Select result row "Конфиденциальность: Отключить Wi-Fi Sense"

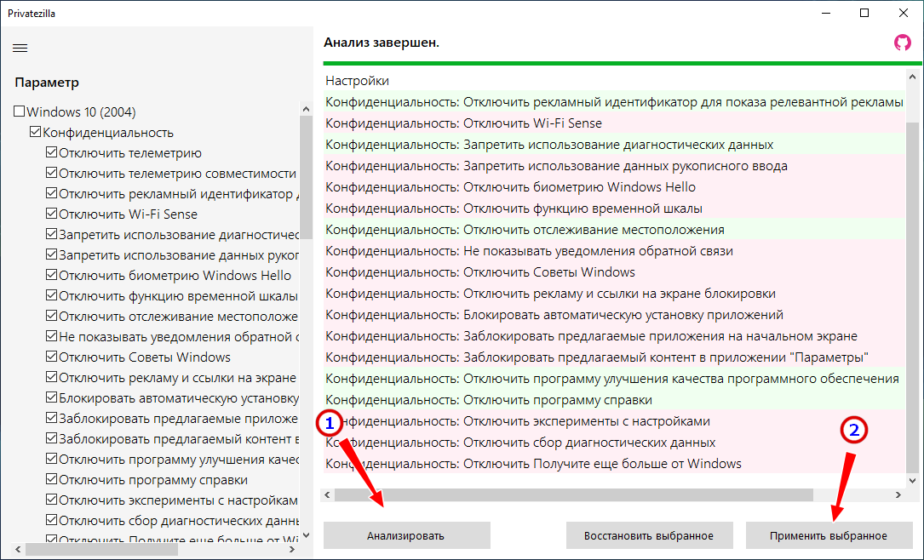(x=614, y=123)
